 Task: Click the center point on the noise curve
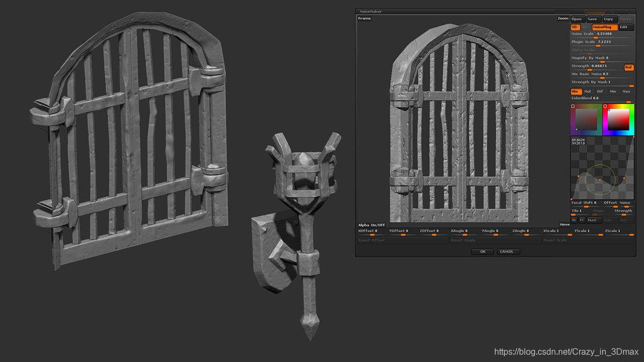tap(600, 180)
